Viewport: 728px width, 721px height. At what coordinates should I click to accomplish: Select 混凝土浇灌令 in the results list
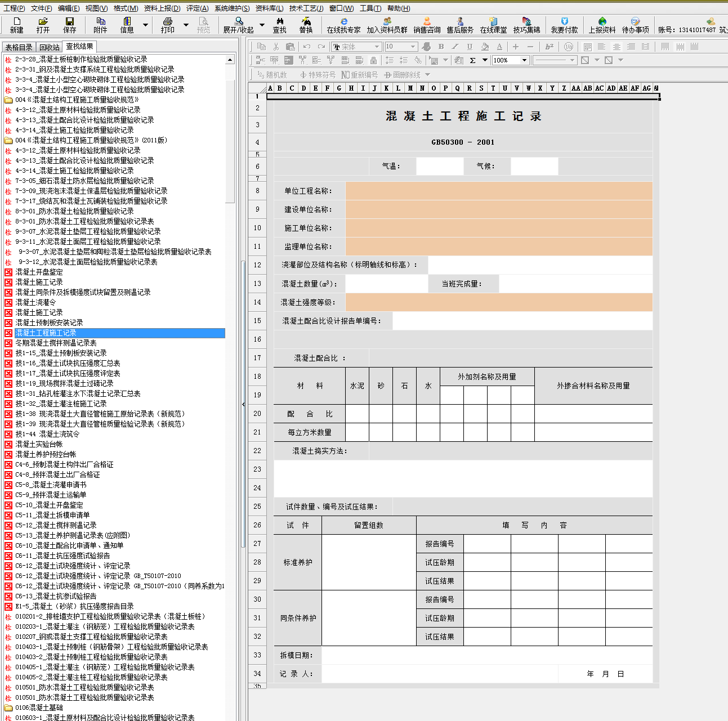36,302
